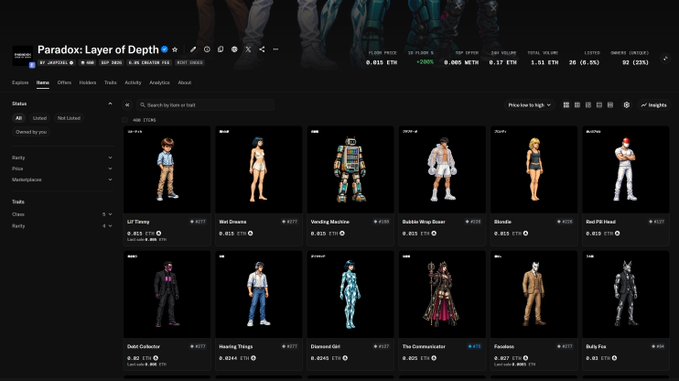679x381 pixels.
Task: Open the circular info icon beside the pencil
Action: point(207,49)
